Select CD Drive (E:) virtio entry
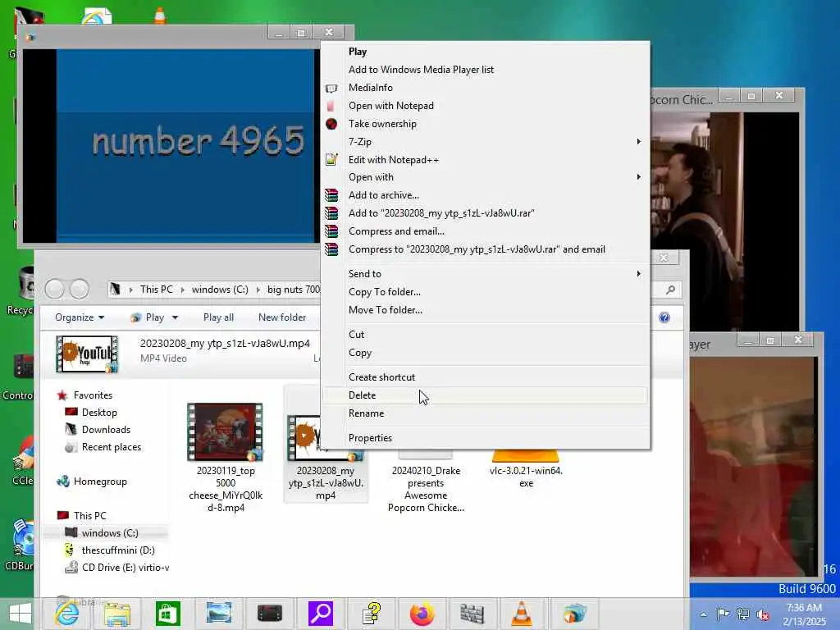Image resolution: width=840 pixels, height=630 pixels. point(125,568)
